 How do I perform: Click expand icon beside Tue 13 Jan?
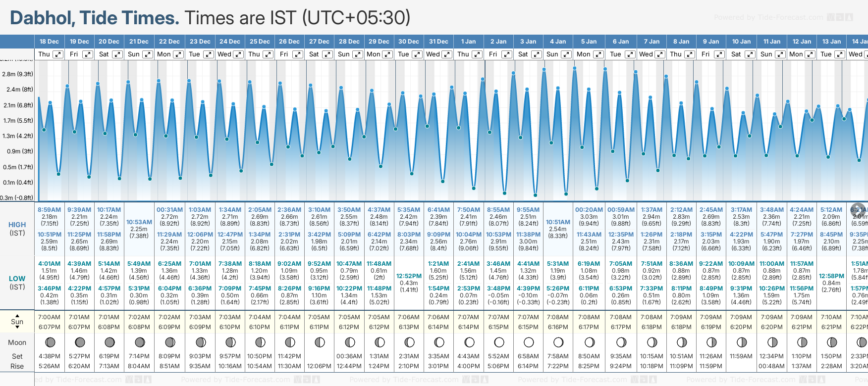point(839,54)
